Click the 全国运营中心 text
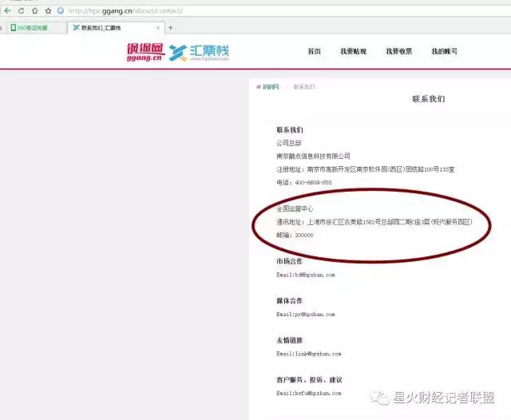This screenshot has height=420, width=511. (295, 209)
